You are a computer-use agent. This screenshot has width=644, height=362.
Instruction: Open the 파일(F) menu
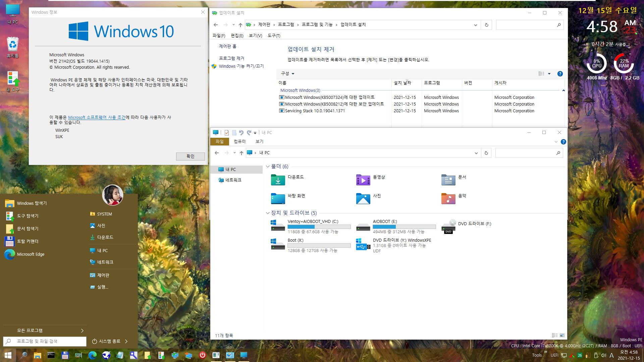[219, 36]
